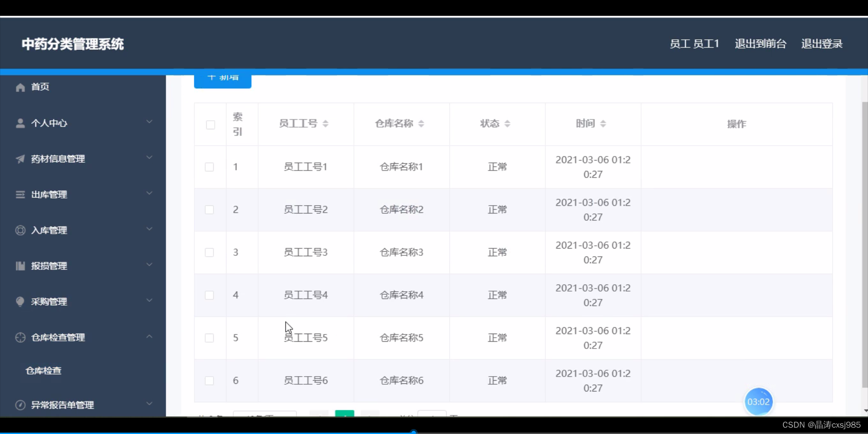Click 退出登录 to log out

coord(821,43)
